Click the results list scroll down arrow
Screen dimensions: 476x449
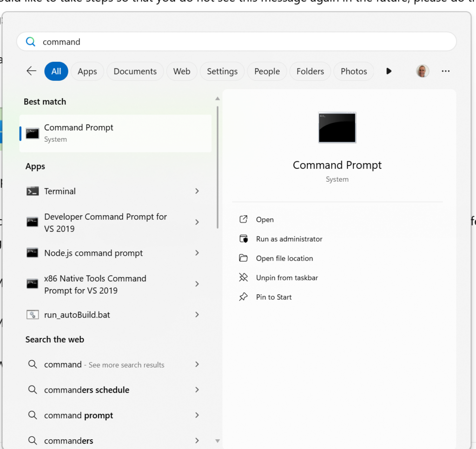click(x=218, y=441)
